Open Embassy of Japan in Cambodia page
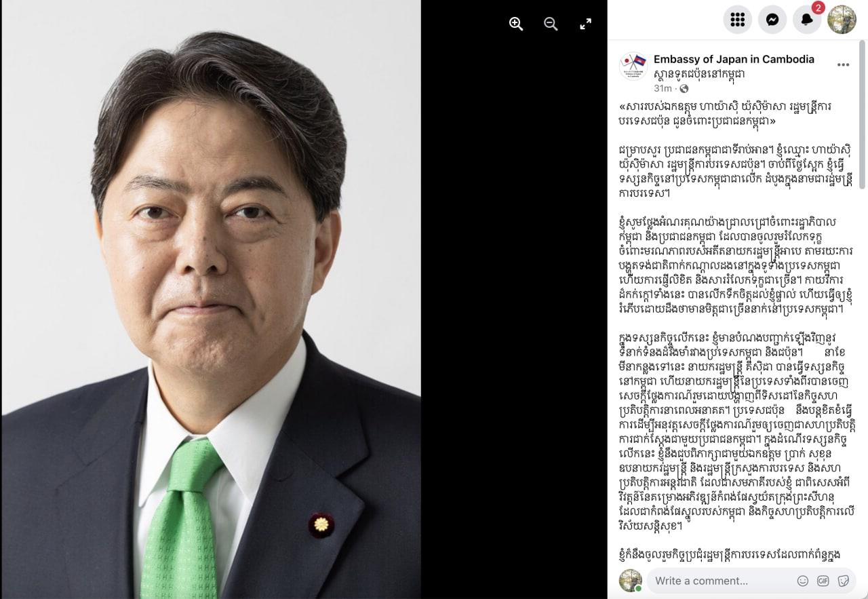Screen dimensions: 868x599 (734, 59)
